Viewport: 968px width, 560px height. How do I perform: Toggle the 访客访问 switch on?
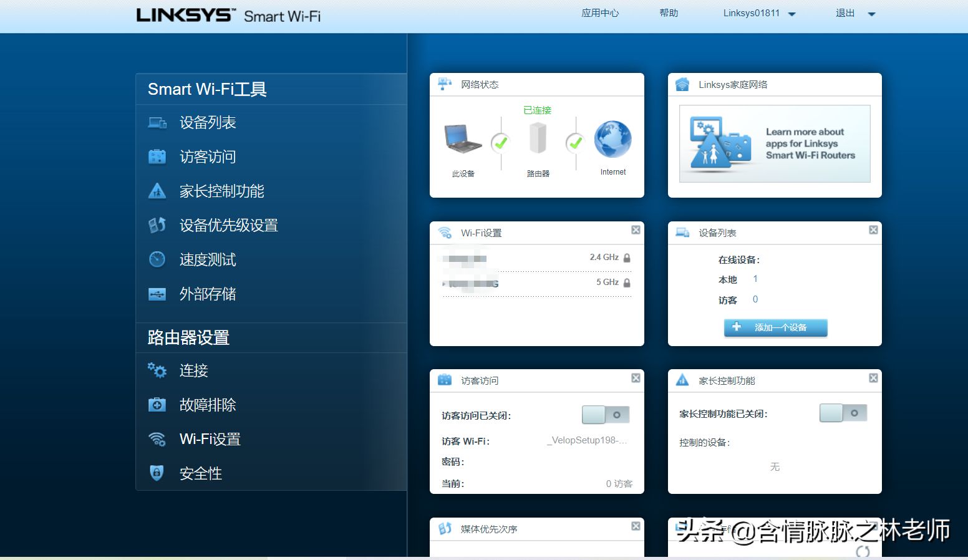coord(606,415)
